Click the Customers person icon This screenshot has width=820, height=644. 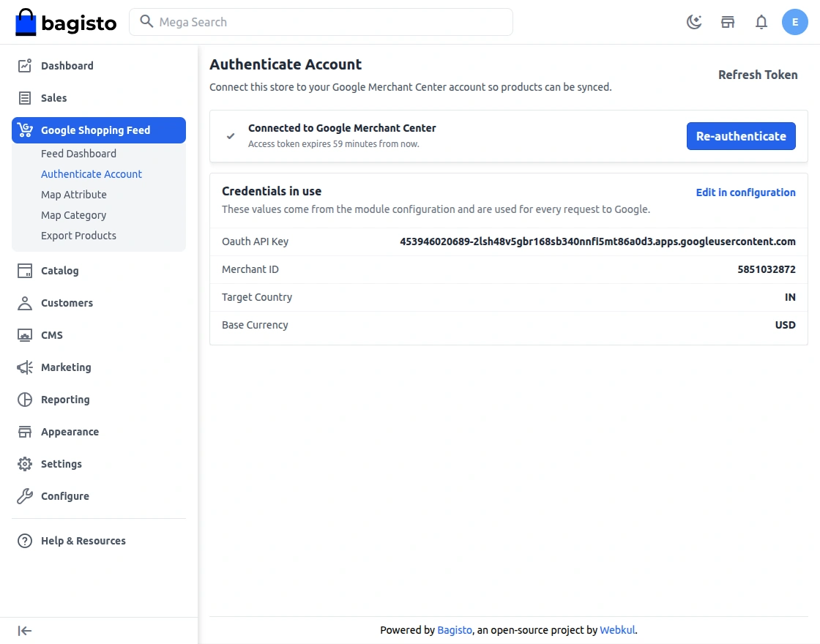(25, 303)
